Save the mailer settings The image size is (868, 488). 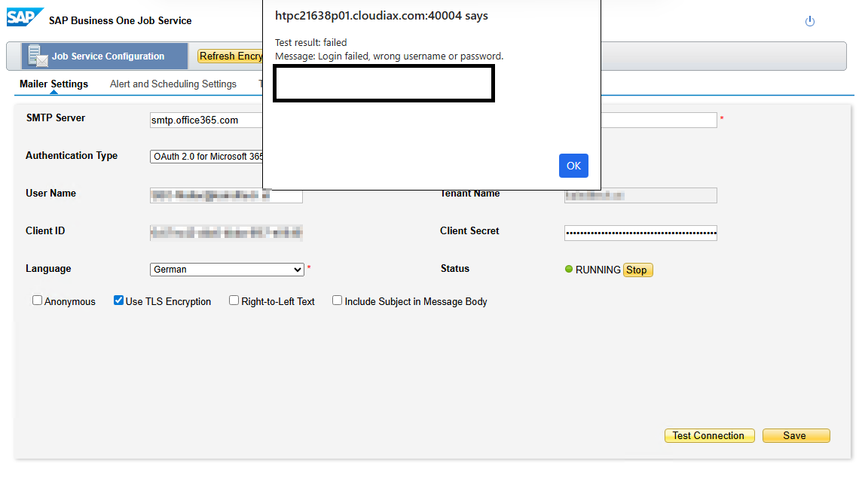point(796,435)
